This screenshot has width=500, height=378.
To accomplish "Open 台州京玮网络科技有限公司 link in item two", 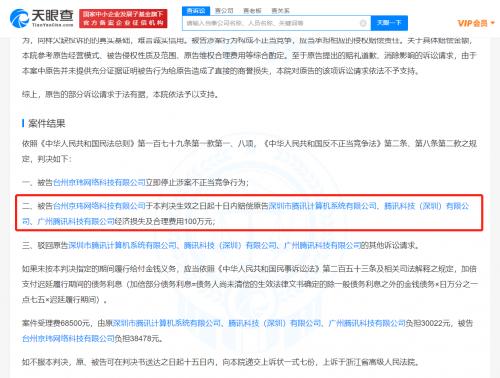I will point(99,206).
